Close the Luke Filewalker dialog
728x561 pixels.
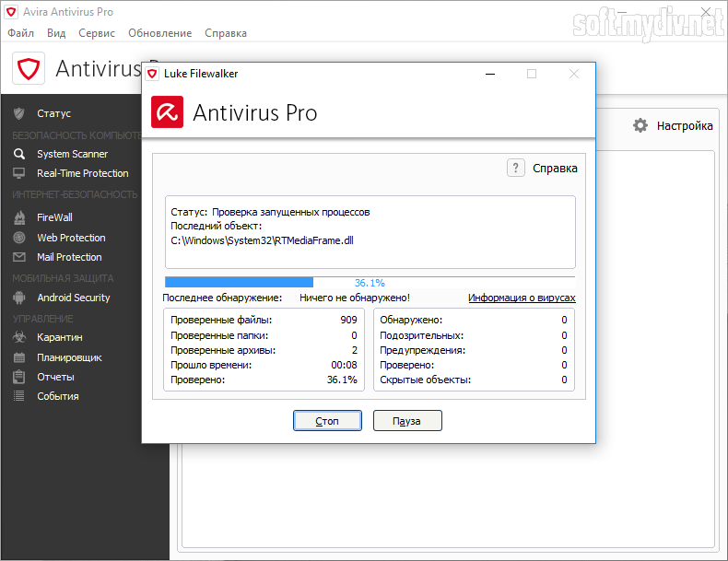(574, 74)
